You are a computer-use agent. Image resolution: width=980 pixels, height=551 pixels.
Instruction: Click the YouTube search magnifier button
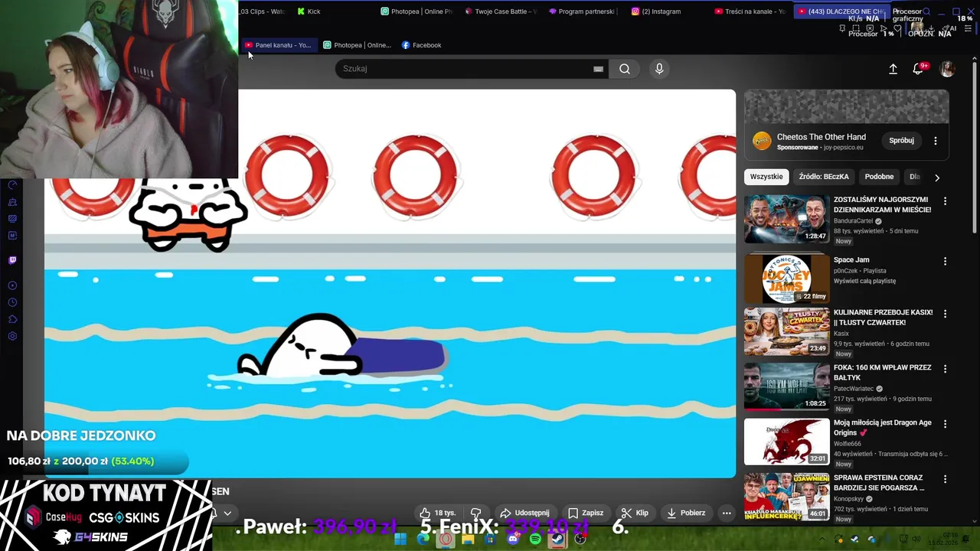coord(625,69)
